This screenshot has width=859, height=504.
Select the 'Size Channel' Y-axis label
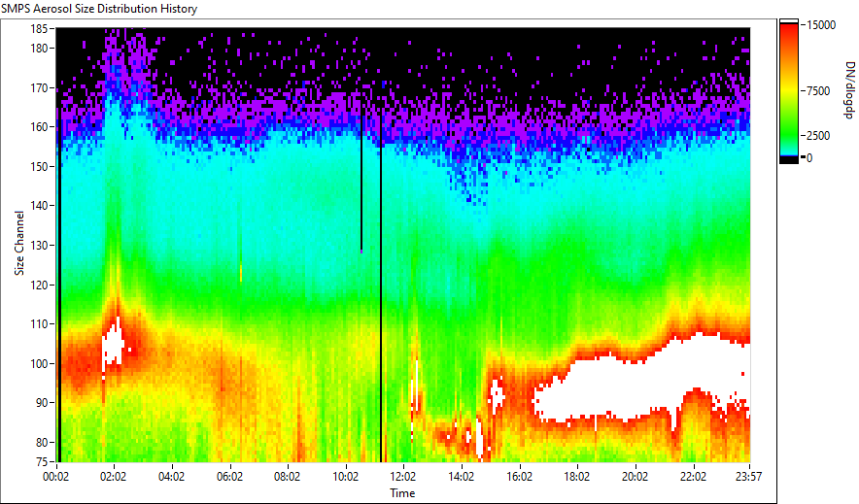[x=19, y=243]
